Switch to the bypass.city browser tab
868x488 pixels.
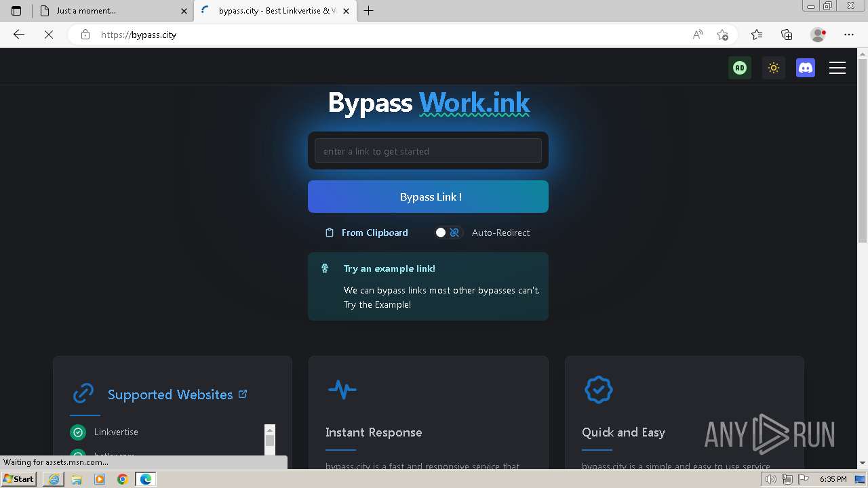(275, 11)
